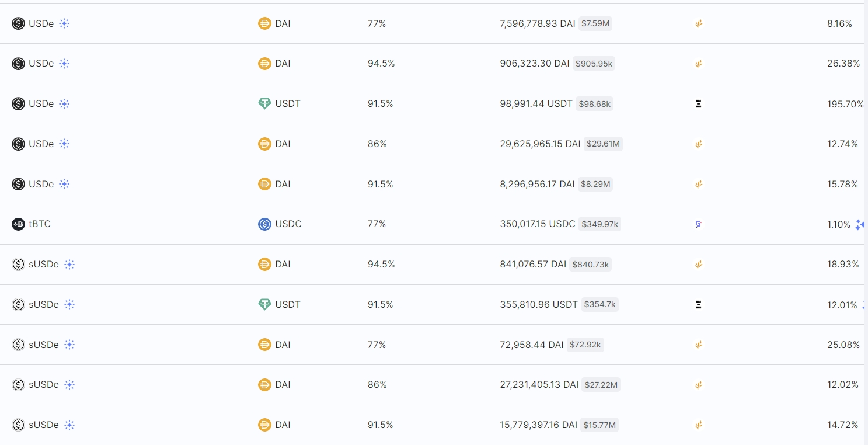
Task: Click the sUSDe icon in the 25.08% row
Action: click(x=18, y=345)
